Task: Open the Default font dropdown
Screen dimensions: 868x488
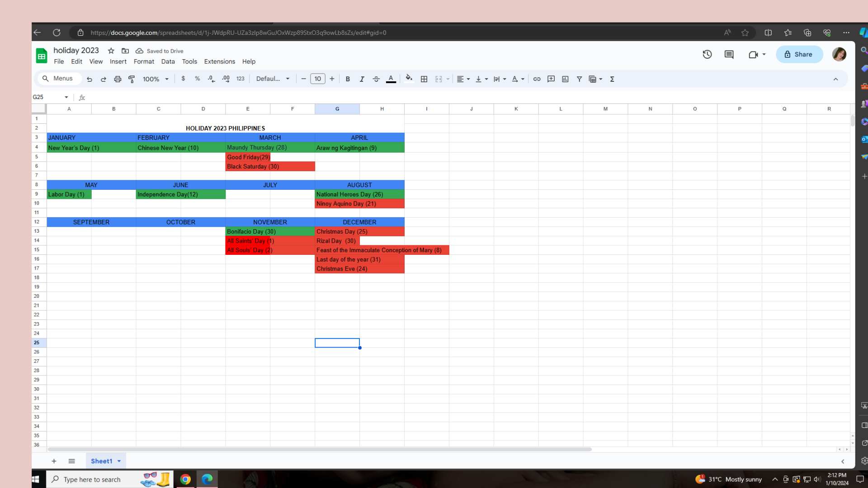Action: (273, 79)
